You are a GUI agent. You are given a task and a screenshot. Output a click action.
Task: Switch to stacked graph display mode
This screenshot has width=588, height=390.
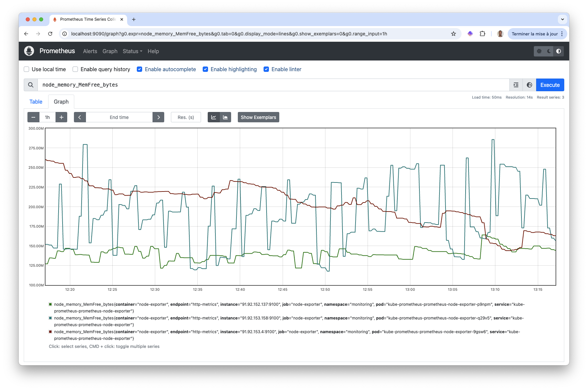tap(225, 117)
